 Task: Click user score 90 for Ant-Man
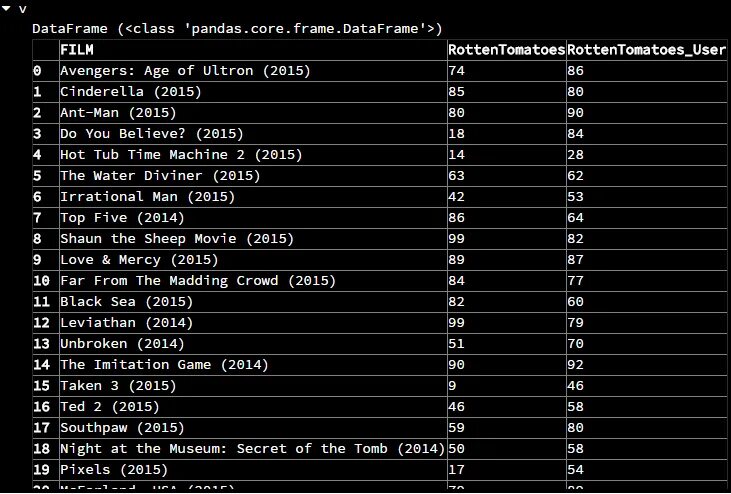pos(647,113)
